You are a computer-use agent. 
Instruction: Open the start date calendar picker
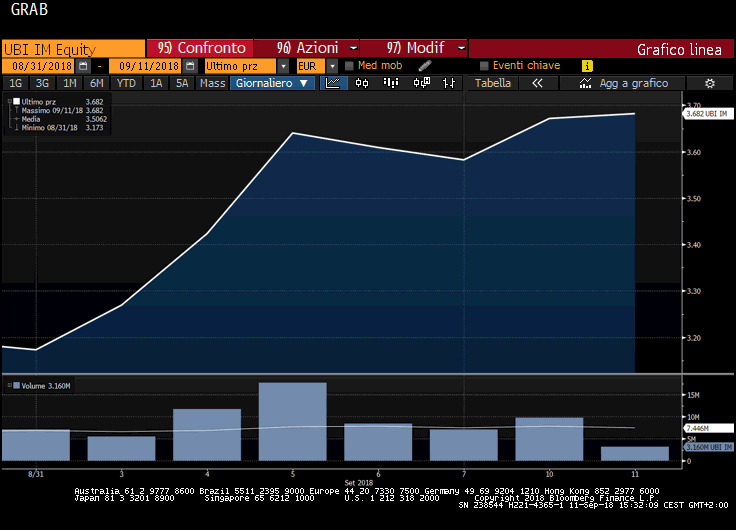click(x=84, y=66)
